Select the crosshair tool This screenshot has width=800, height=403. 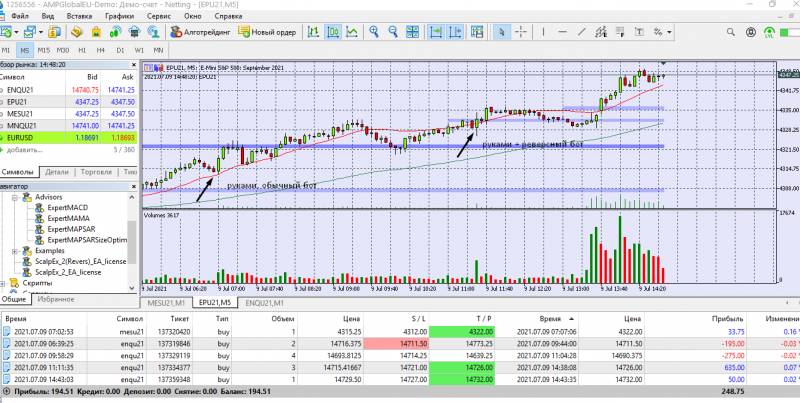pyautogui.click(x=521, y=32)
